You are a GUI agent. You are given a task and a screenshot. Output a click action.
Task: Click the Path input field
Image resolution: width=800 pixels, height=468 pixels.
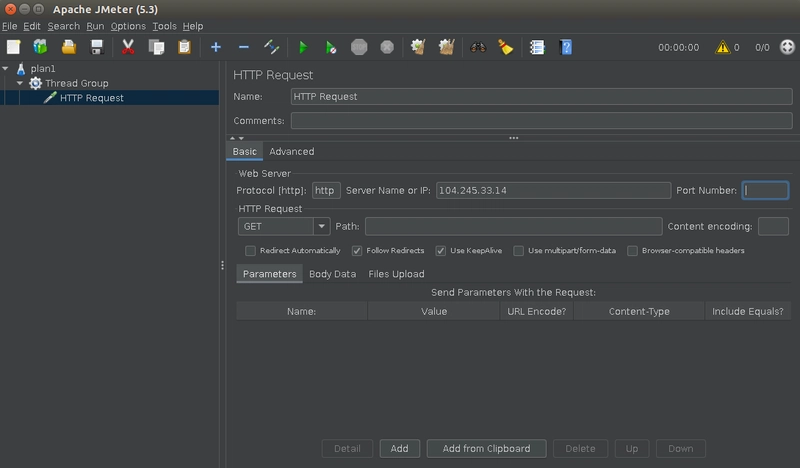pos(513,226)
